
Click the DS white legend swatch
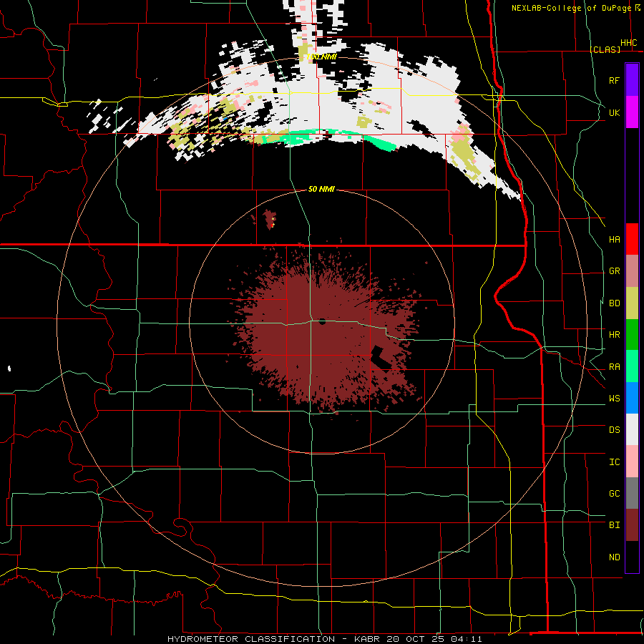(632, 429)
